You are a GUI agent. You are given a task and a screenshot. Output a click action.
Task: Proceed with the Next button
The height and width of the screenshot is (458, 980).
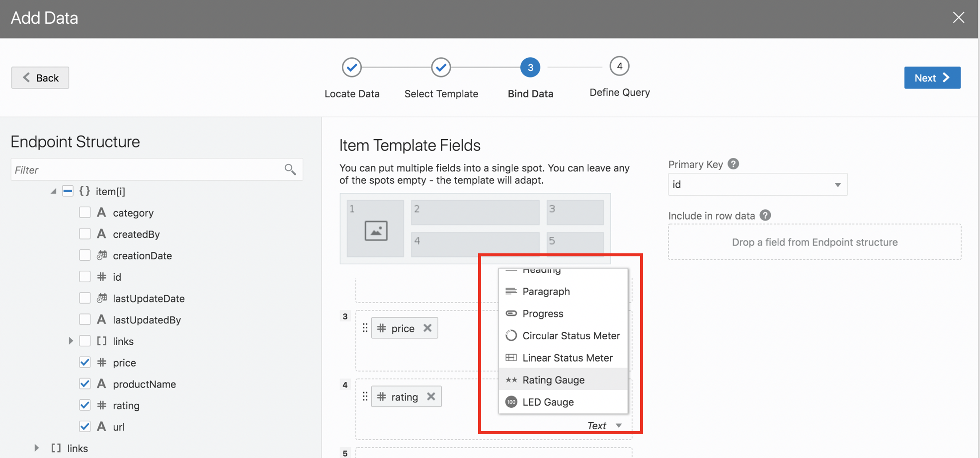coord(932,78)
